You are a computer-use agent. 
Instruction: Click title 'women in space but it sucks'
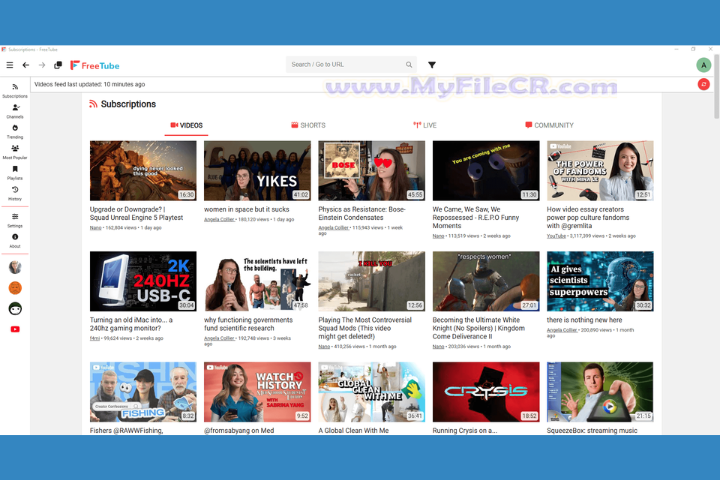(247, 209)
